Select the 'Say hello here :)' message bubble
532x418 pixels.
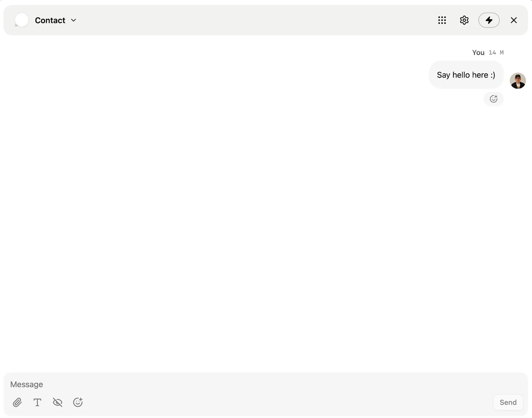(x=466, y=75)
